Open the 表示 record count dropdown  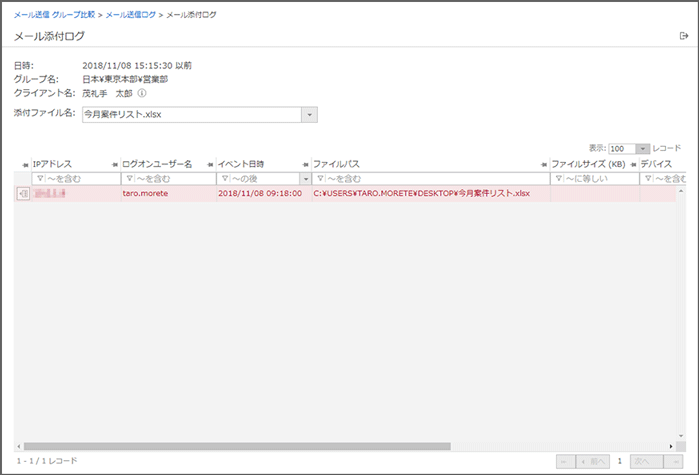pyautogui.click(x=643, y=148)
